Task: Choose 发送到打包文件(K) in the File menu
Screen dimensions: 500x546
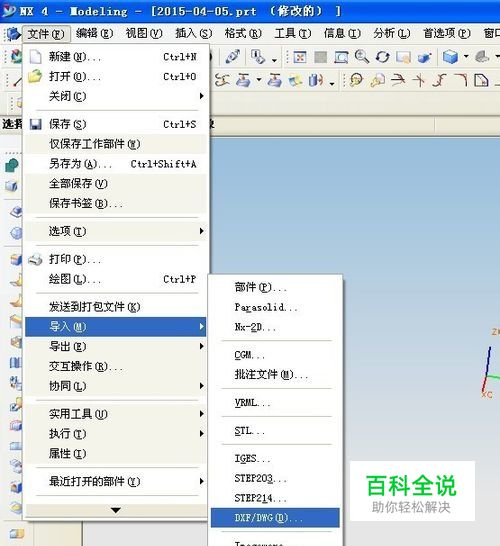Action: [116, 307]
